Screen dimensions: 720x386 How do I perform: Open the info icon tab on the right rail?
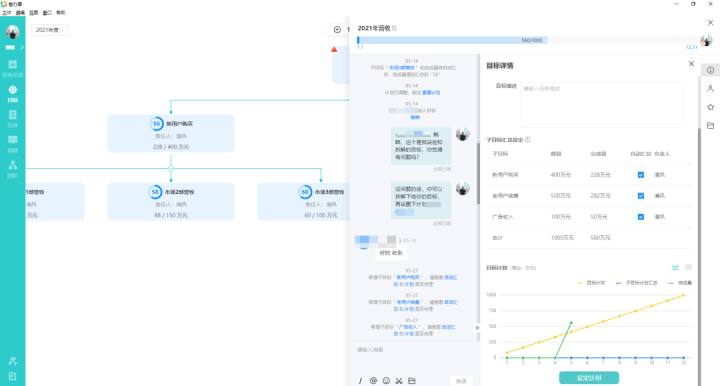point(710,70)
